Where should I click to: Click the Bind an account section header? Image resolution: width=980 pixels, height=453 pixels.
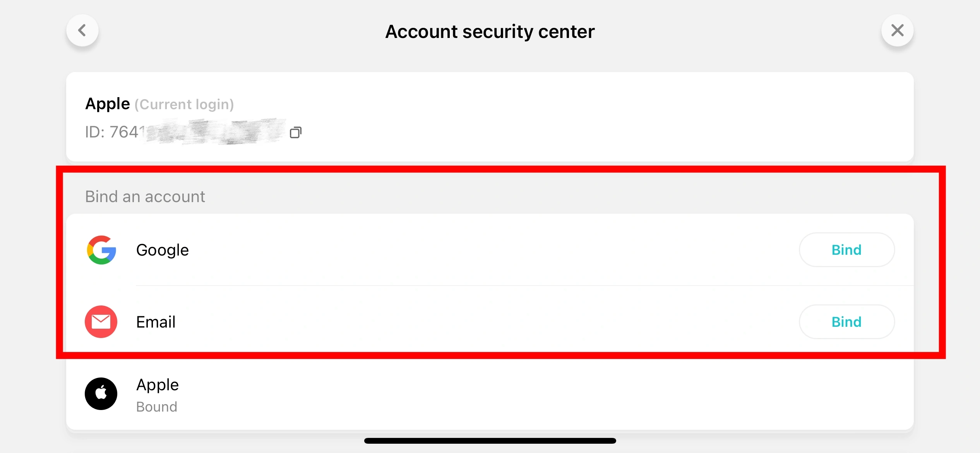pyautogui.click(x=145, y=196)
